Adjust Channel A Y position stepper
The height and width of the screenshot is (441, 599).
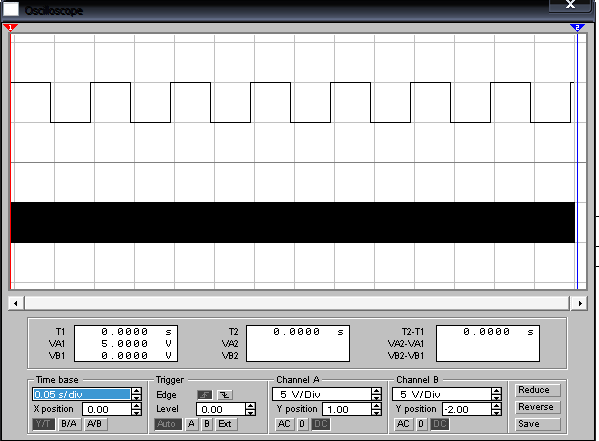(376, 409)
